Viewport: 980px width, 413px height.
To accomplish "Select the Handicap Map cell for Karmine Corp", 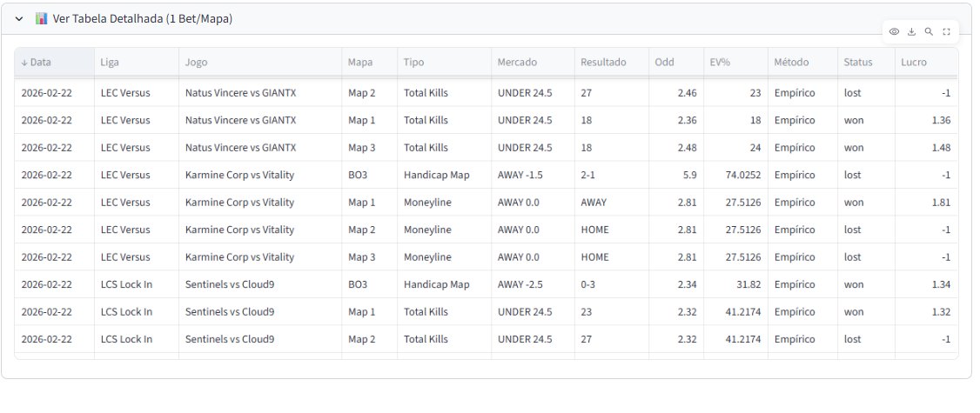I will (444, 175).
